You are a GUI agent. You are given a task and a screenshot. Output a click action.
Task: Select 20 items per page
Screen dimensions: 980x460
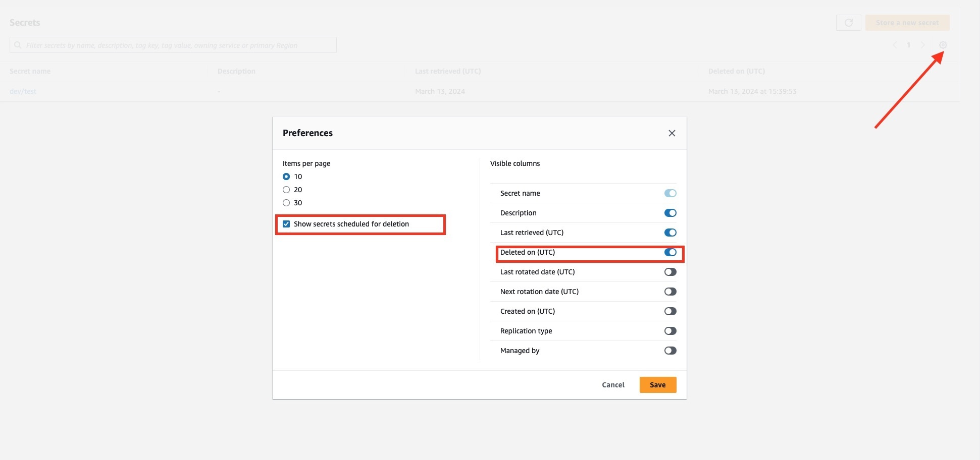coord(286,190)
